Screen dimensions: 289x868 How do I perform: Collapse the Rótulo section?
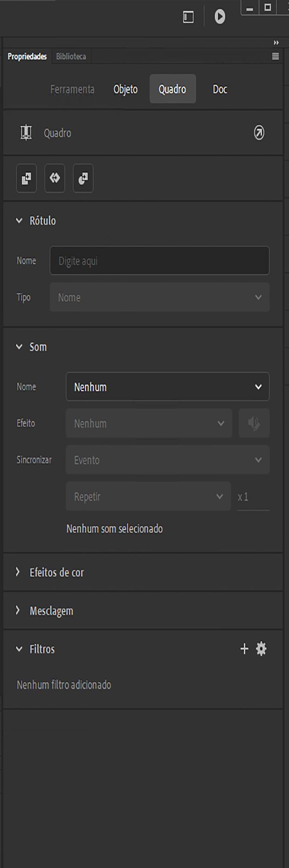pos(19,221)
